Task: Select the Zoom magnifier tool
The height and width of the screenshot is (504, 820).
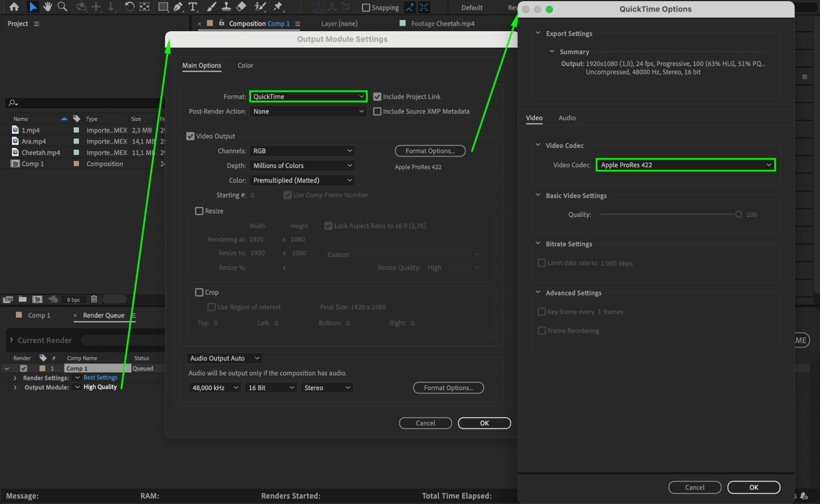Action: point(62,7)
